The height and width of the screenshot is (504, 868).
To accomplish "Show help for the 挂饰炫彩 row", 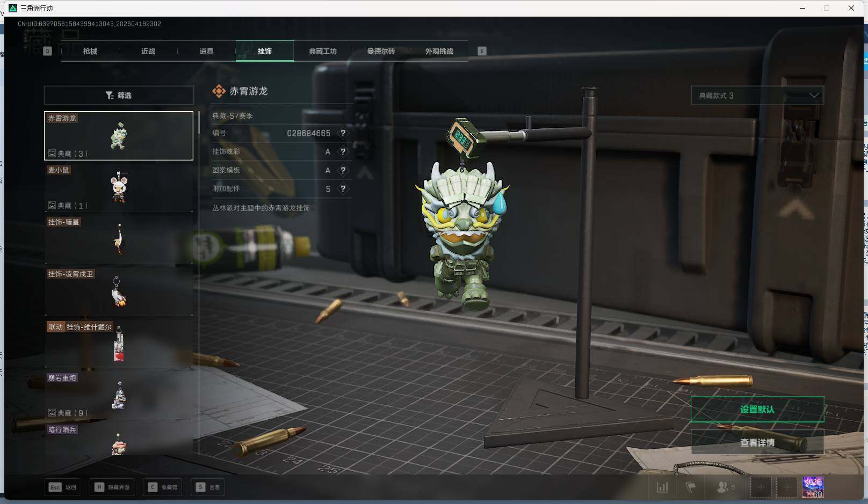I will click(343, 152).
